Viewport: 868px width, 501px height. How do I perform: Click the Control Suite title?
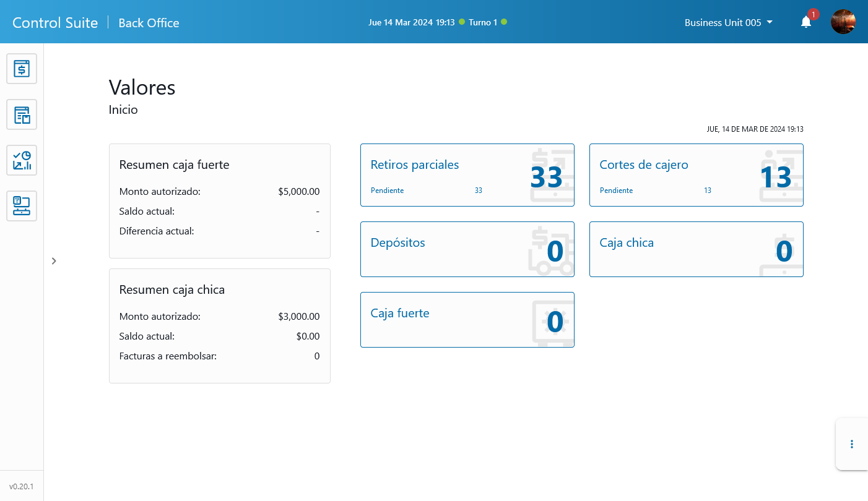[55, 23]
